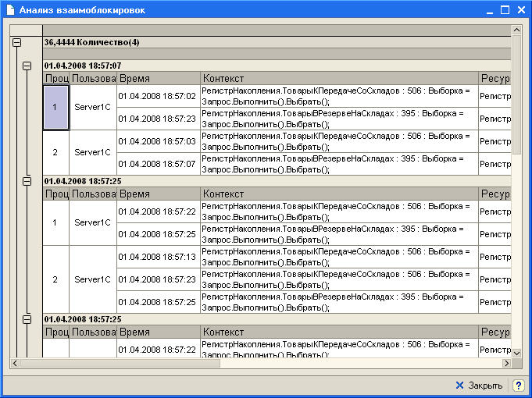Select the highlighted process 1 cell
The image size is (532, 398).
coord(55,107)
